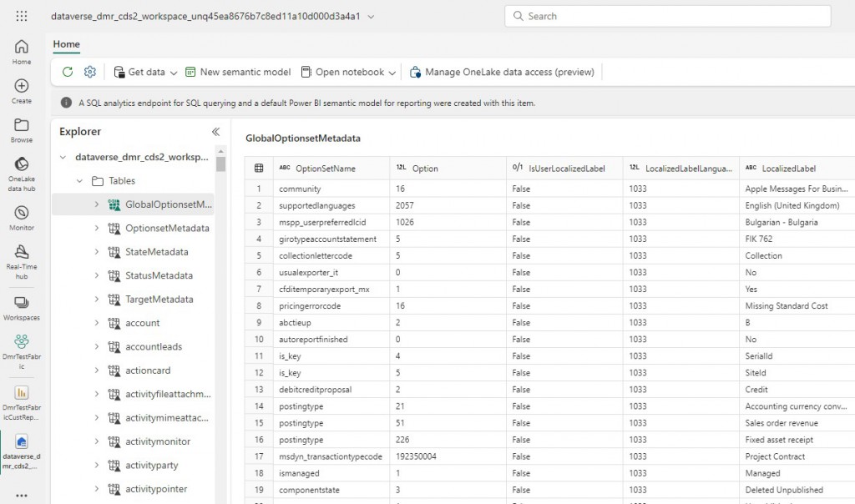Collapse the Tables folder

click(x=79, y=181)
